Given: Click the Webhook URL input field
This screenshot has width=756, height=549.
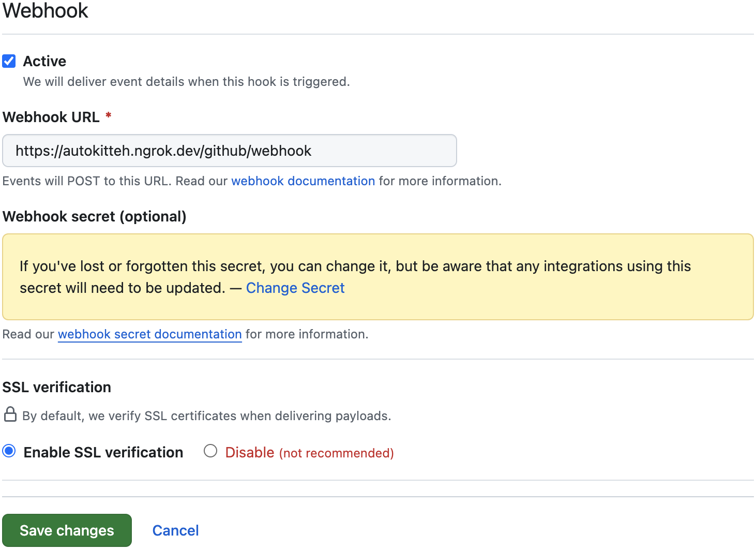Looking at the screenshot, I should (230, 151).
